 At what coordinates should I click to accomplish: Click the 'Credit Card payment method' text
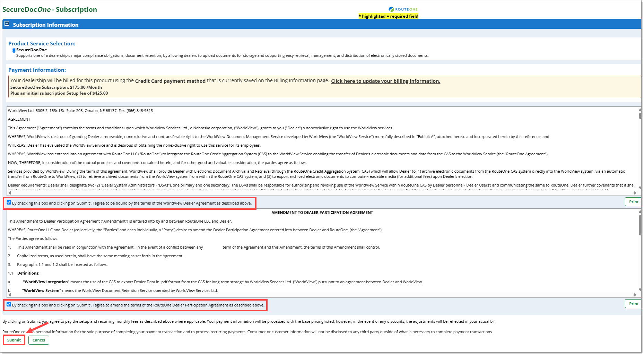click(170, 81)
